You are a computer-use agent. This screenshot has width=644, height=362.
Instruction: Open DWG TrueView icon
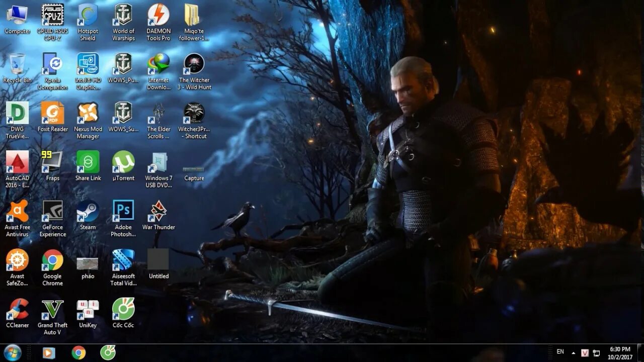tap(17, 120)
